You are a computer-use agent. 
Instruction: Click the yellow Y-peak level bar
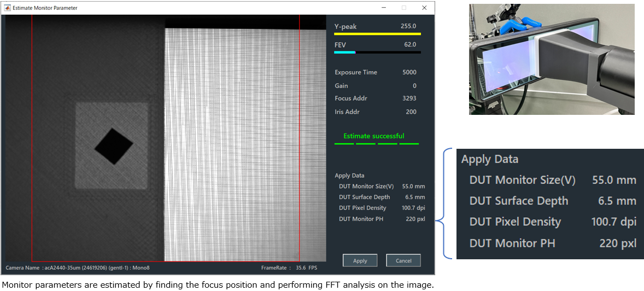coord(377,34)
